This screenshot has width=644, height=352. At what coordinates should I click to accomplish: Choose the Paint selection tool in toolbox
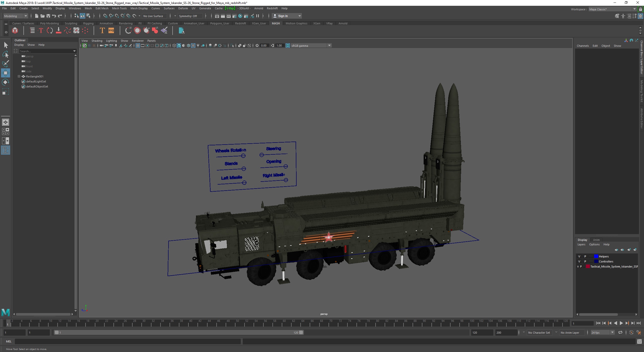click(x=6, y=63)
